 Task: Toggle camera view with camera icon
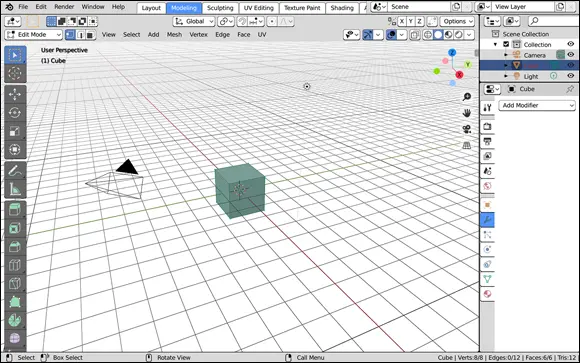click(467, 129)
